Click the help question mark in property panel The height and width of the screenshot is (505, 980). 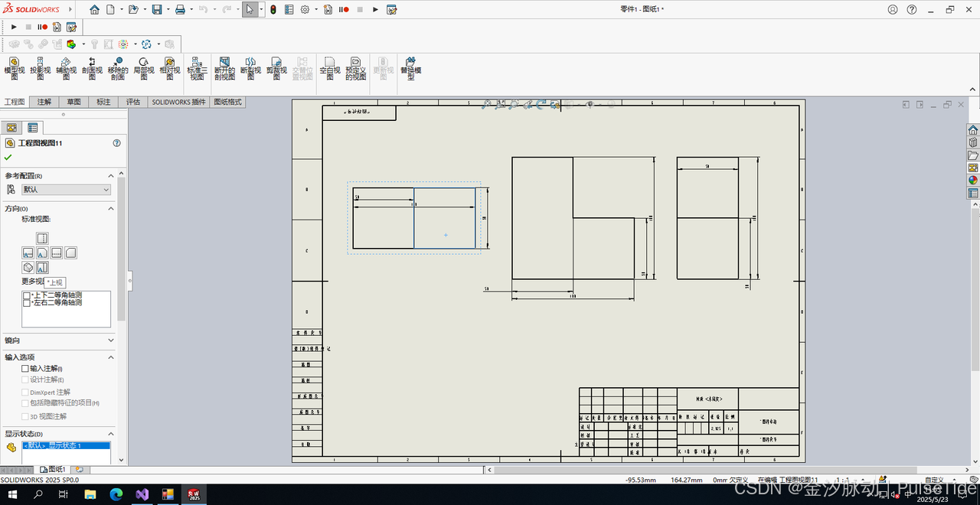pos(116,143)
